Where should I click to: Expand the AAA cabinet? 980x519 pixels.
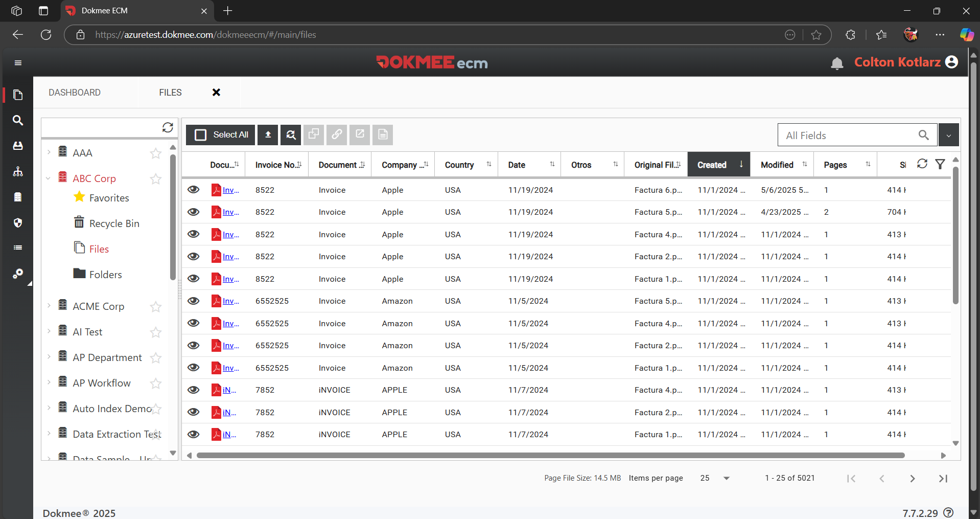pos(49,152)
